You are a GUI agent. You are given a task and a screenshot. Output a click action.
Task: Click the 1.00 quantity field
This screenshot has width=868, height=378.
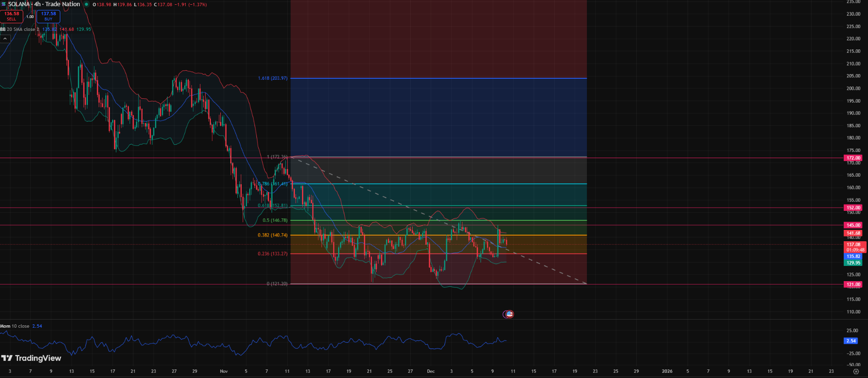click(x=30, y=17)
